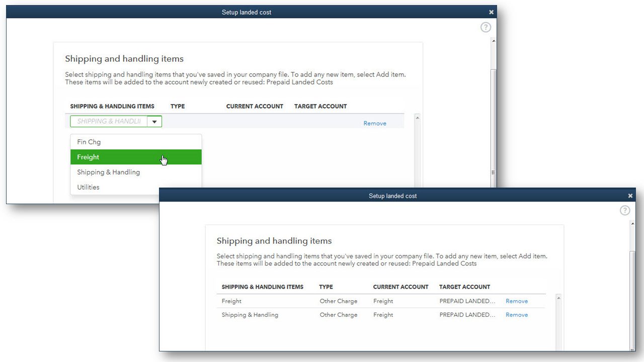The image size is (644, 362).
Task: Click help icon in window with open dropdown
Action: point(486,27)
